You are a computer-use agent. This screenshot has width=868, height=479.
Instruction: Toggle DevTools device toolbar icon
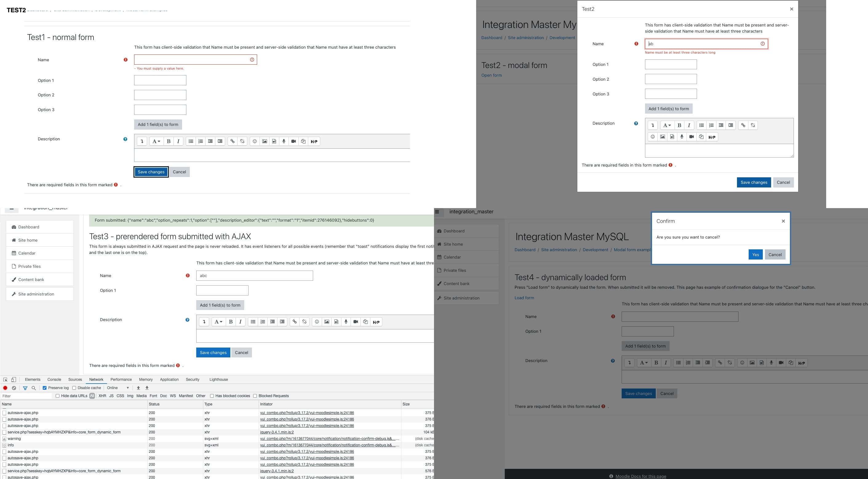click(14, 380)
